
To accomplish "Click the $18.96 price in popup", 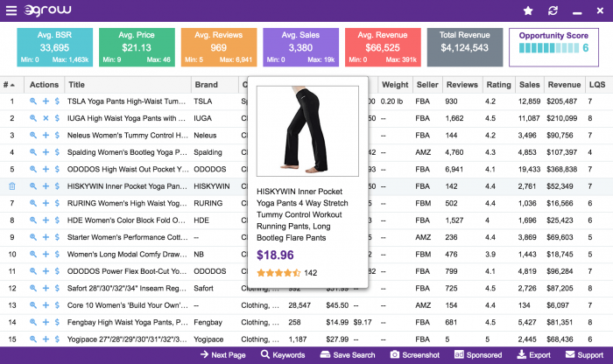I will 275,255.
